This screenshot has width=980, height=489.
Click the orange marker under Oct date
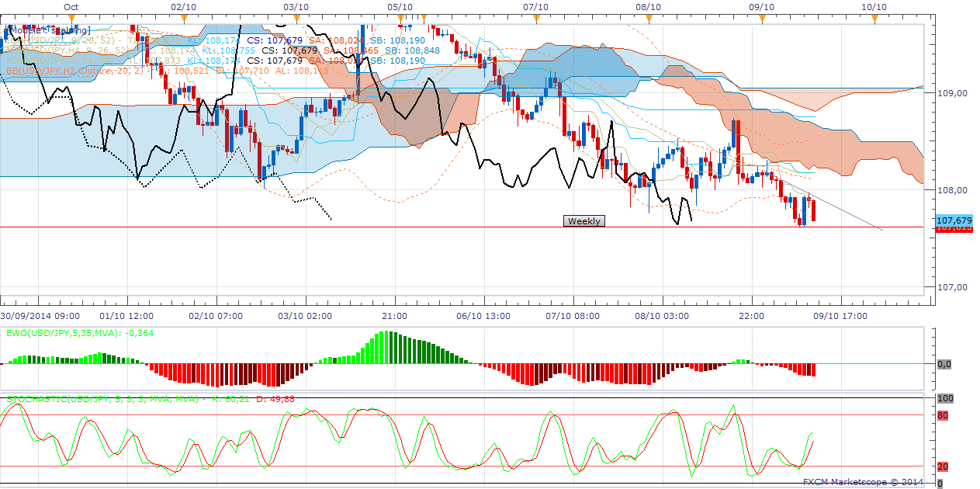pos(71,17)
